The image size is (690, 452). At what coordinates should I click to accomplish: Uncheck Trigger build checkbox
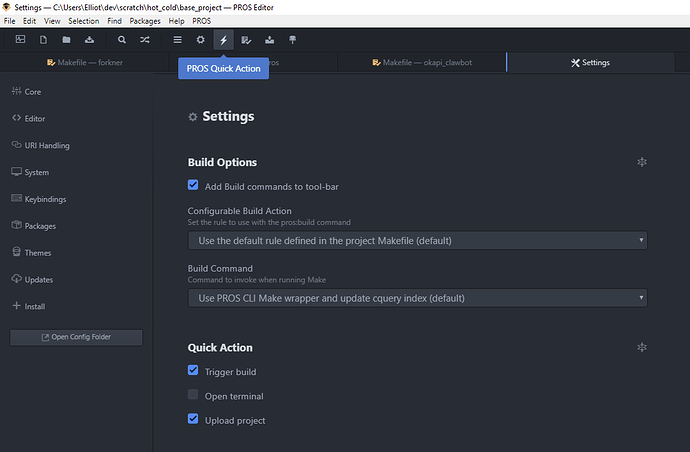coord(193,370)
